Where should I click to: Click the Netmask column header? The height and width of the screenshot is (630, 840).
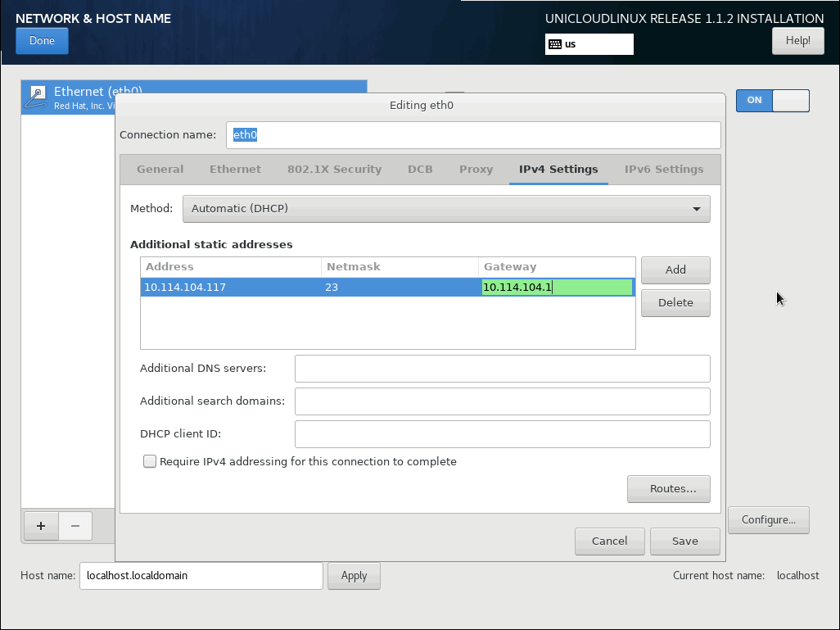coord(400,267)
